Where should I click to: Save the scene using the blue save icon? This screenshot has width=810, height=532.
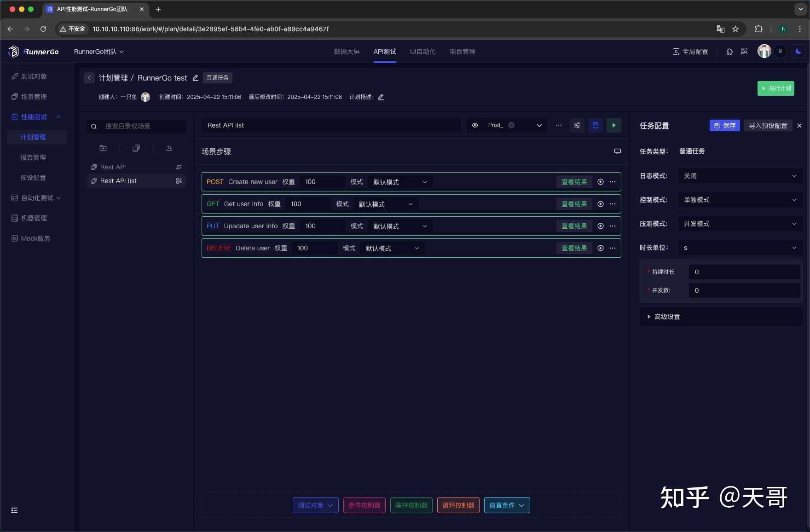click(595, 125)
